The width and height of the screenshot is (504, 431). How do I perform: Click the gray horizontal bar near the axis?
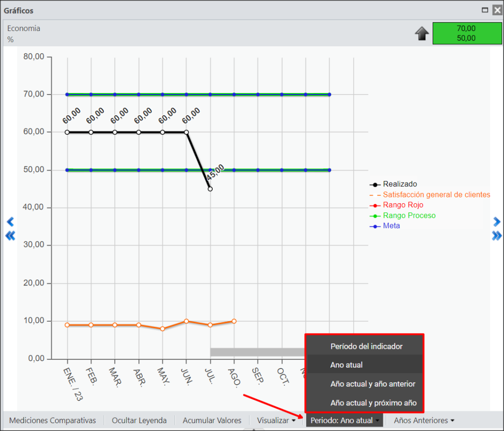257,352
